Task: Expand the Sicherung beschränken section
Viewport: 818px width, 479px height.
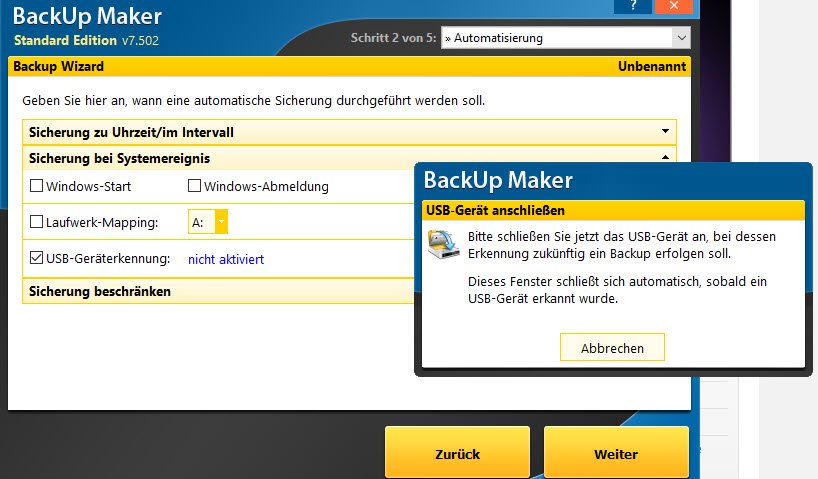Action: (x=219, y=291)
